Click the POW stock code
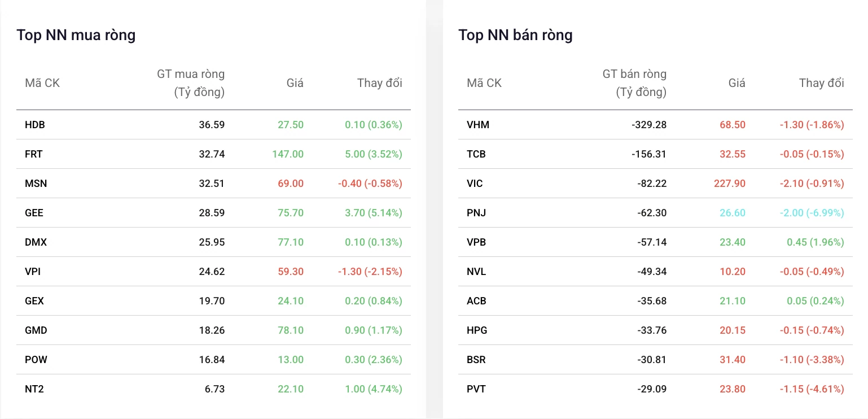Screen dimensions: 868x419 tap(36, 360)
